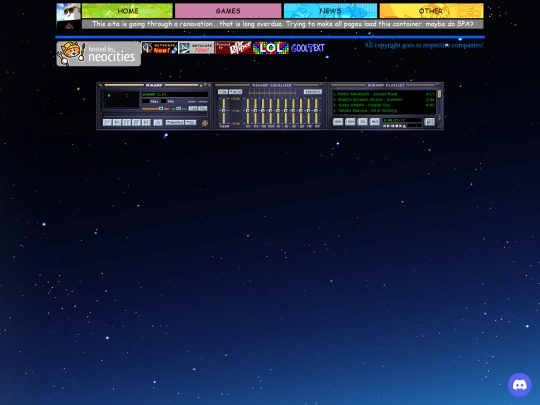Skip to next track in Winamp
Image resolution: width=540 pixels, height=405 pixels.
point(146,122)
